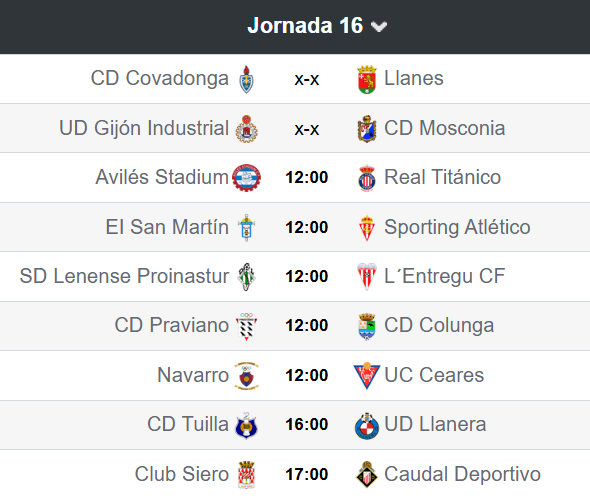This screenshot has width=590, height=496.
Task: Click the Real Titánico crest icon
Action: (367, 178)
